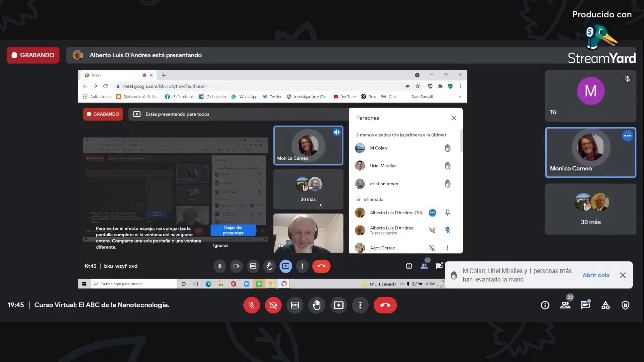Viewport: 644px width, 362px height.
Task: Select the Meet tab in Chrome
Action: click(117, 75)
